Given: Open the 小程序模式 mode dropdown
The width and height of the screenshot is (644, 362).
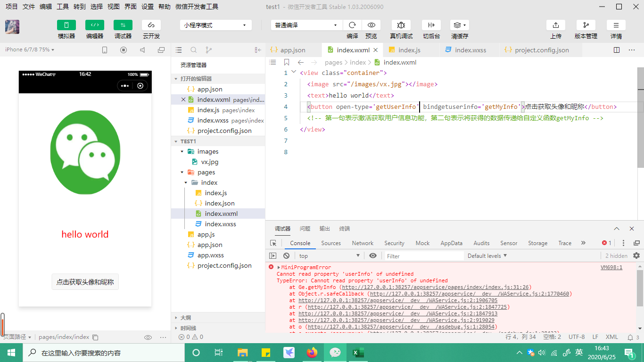Looking at the screenshot, I should tap(215, 25).
